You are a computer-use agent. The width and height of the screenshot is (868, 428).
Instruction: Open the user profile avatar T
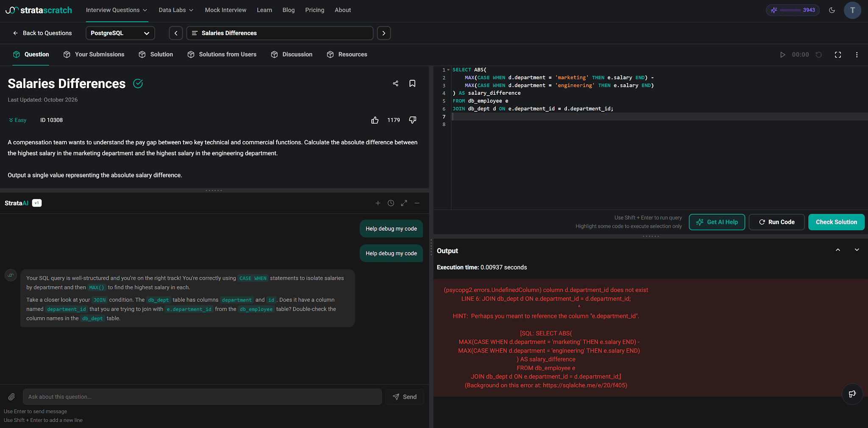(852, 10)
